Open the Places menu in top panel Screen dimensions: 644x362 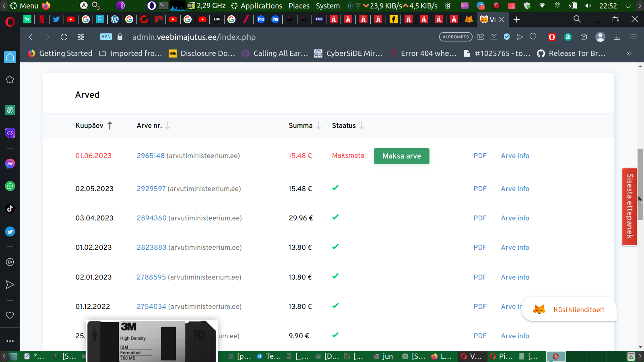click(299, 6)
